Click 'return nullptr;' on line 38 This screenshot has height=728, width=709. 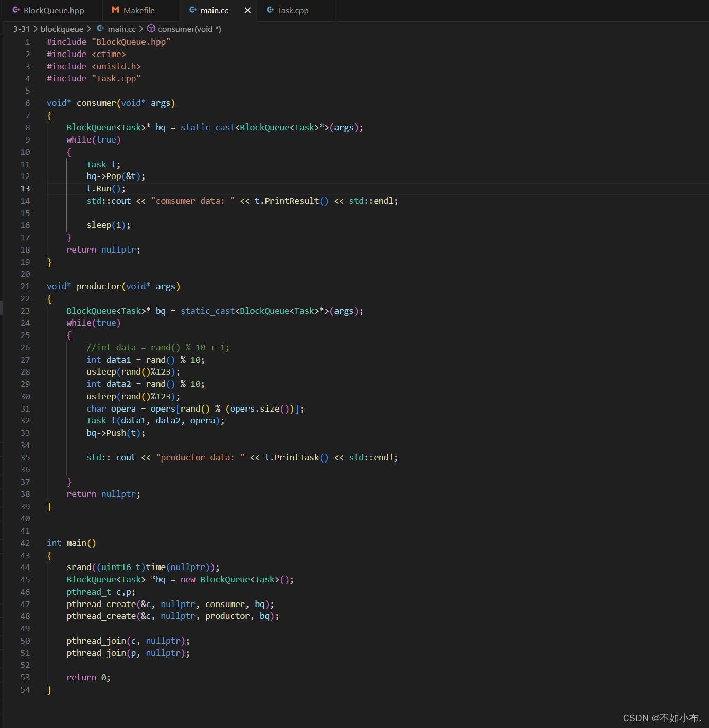[103, 494]
